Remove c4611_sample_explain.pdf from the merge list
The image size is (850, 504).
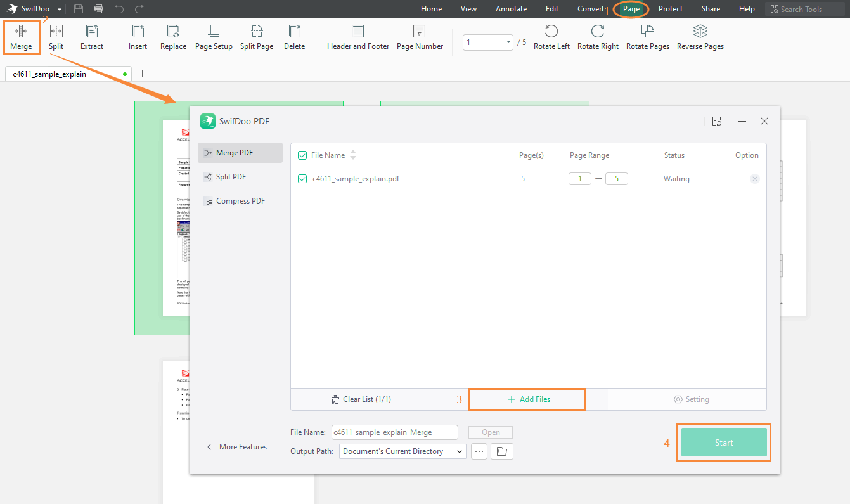[x=754, y=179]
